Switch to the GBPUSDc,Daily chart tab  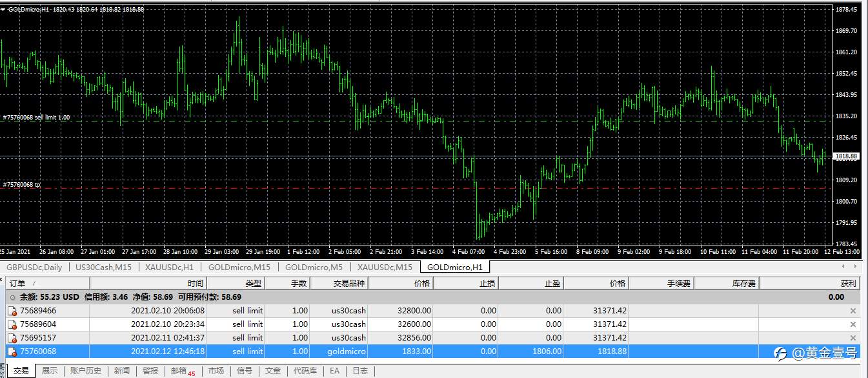pos(34,267)
